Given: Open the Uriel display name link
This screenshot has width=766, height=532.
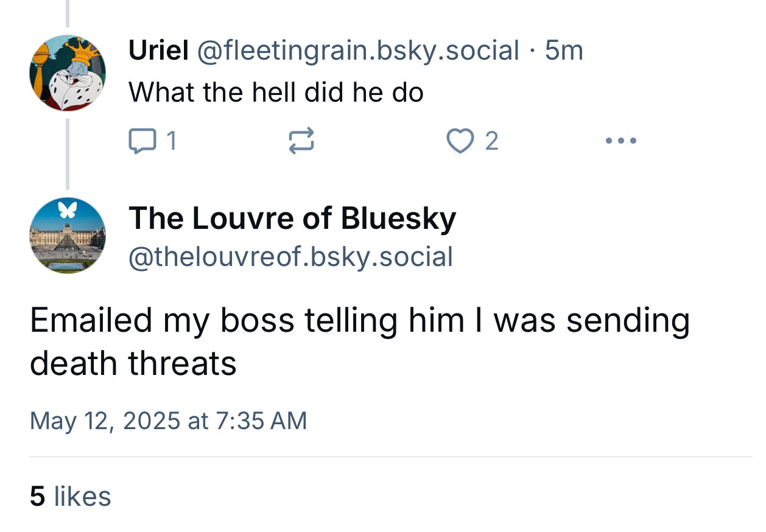Looking at the screenshot, I should point(158,50).
